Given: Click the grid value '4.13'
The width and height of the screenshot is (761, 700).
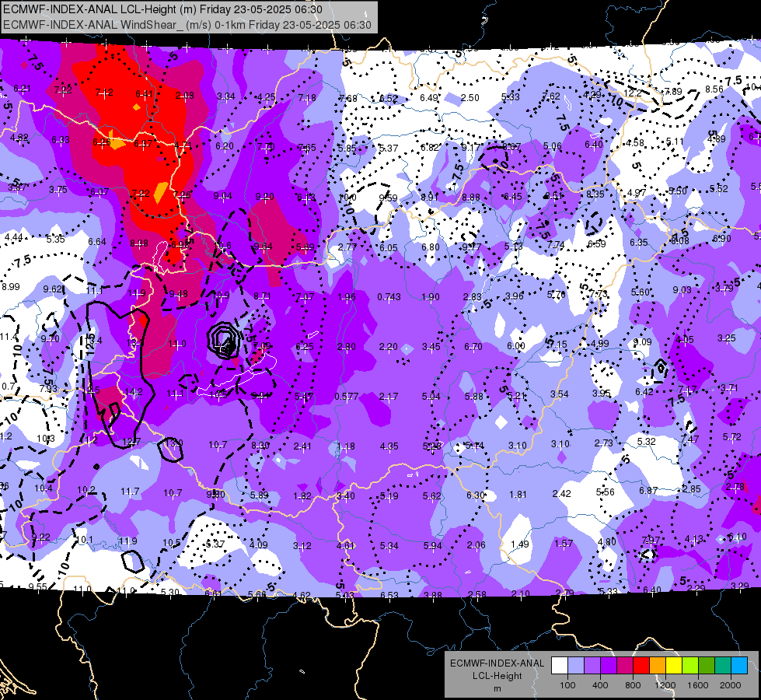Looking at the screenshot, I should [694, 539].
